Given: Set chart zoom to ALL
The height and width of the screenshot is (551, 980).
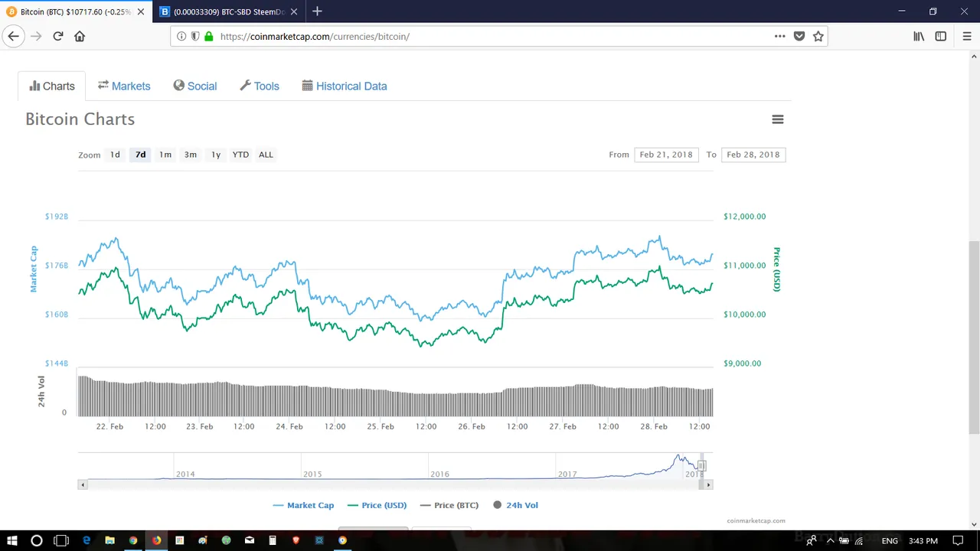Looking at the screenshot, I should click(266, 155).
